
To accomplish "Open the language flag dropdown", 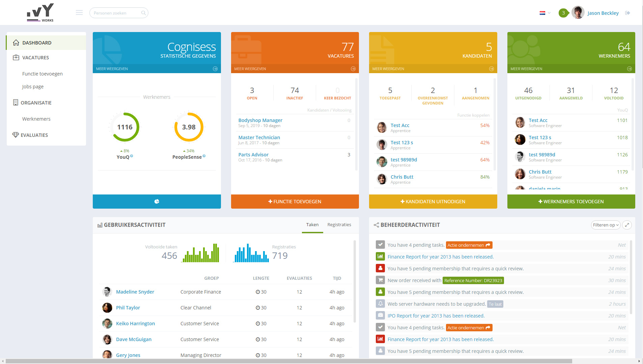I will [x=544, y=13].
